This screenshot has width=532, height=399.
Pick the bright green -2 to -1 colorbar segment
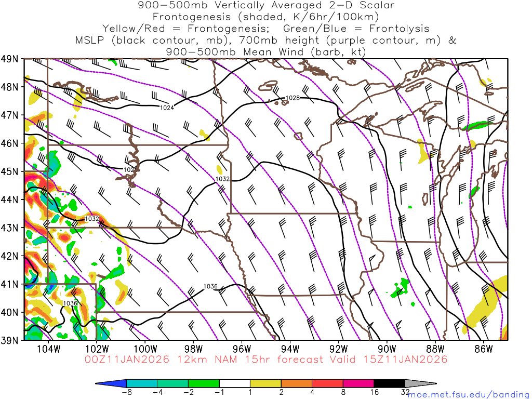(204, 383)
